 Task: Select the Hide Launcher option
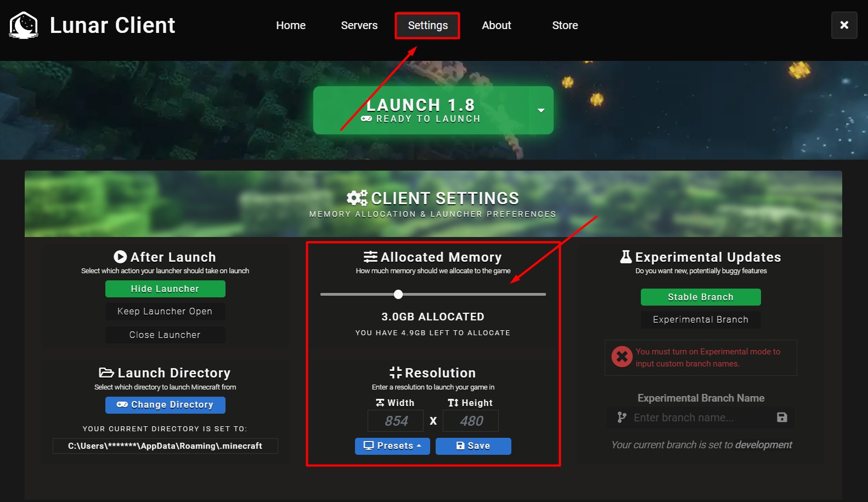click(165, 289)
